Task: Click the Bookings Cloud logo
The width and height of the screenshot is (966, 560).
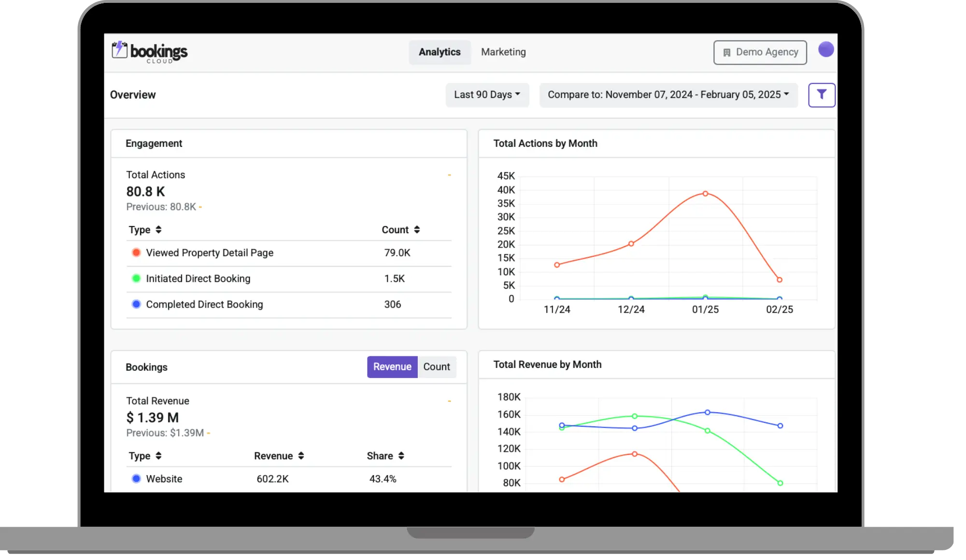Action: pos(149,52)
